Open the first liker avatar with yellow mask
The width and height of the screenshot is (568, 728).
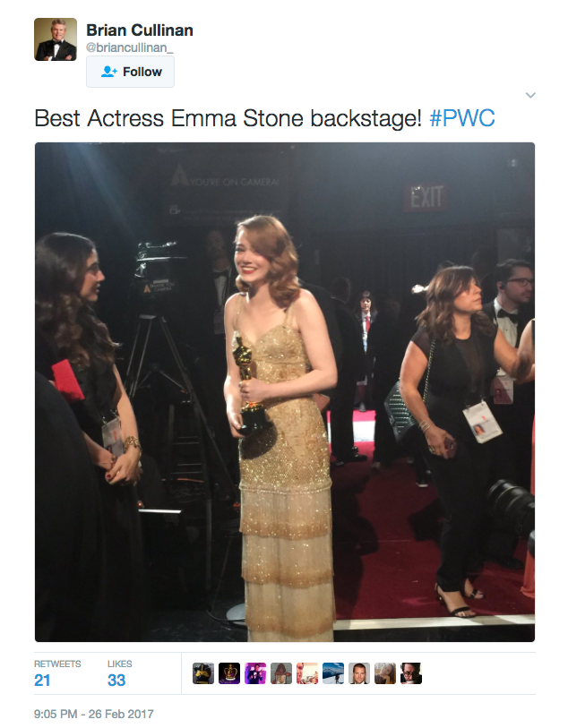click(x=203, y=673)
